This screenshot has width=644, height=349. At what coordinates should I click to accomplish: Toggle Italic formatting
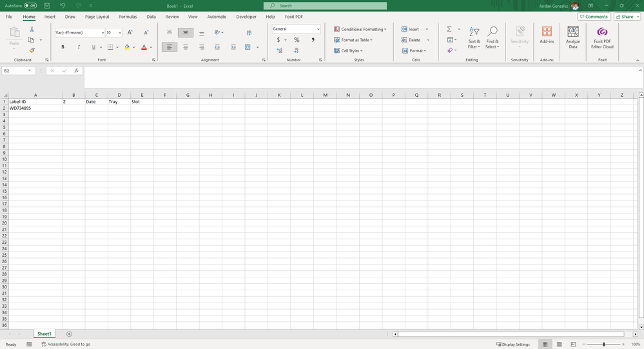click(79, 47)
